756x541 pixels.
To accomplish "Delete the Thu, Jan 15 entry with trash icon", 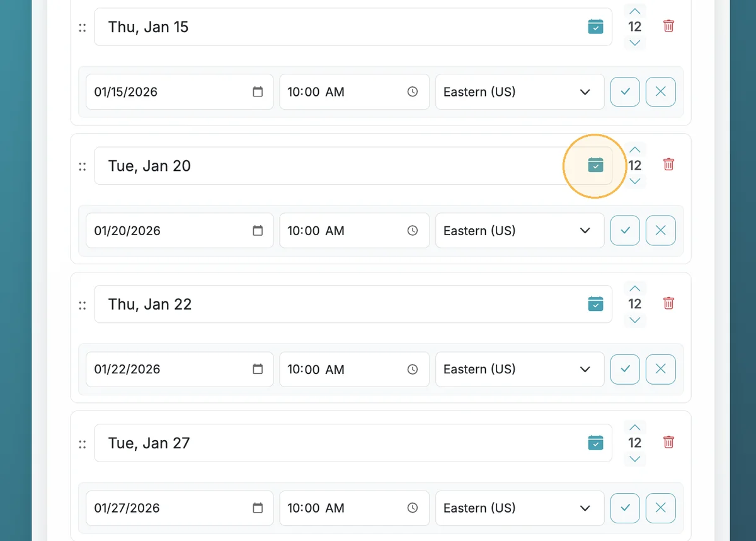I will pos(669,26).
